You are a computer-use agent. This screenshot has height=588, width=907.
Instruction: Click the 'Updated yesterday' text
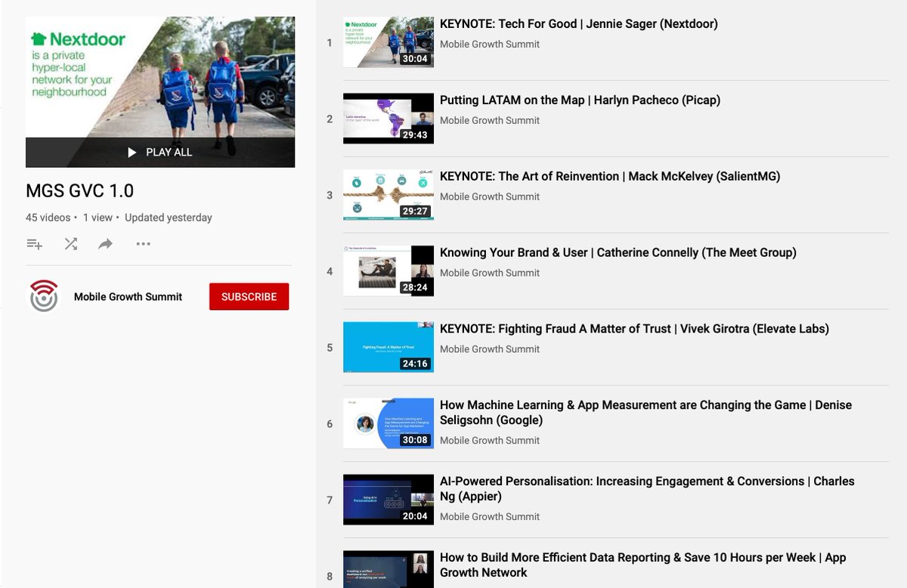(168, 218)
